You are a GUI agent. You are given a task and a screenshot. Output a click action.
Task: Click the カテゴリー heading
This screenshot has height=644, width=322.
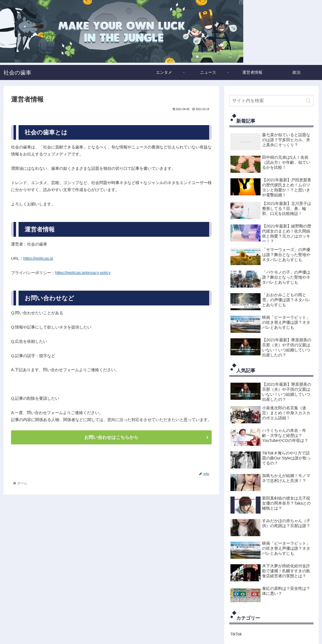[248, 618]
